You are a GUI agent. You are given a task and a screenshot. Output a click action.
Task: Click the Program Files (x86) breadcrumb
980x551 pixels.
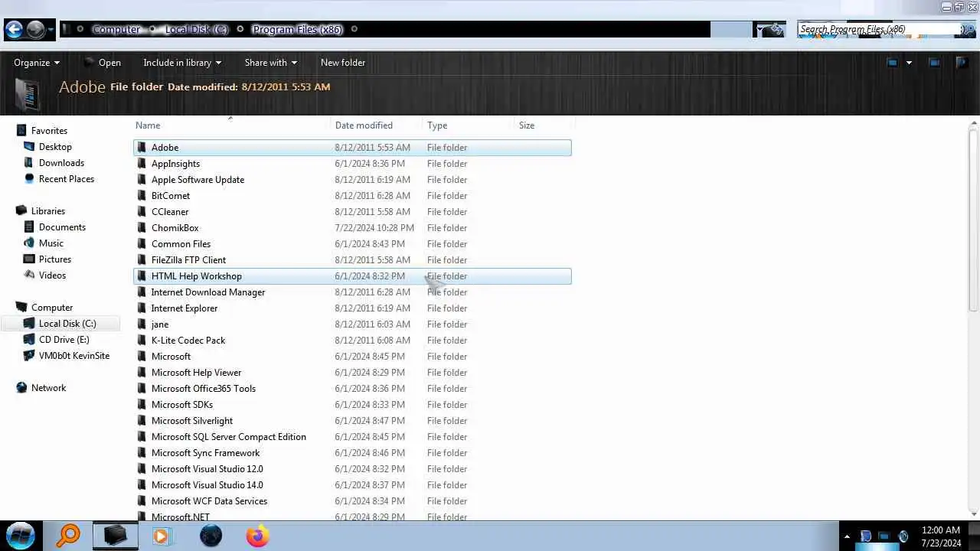(297, 29)
